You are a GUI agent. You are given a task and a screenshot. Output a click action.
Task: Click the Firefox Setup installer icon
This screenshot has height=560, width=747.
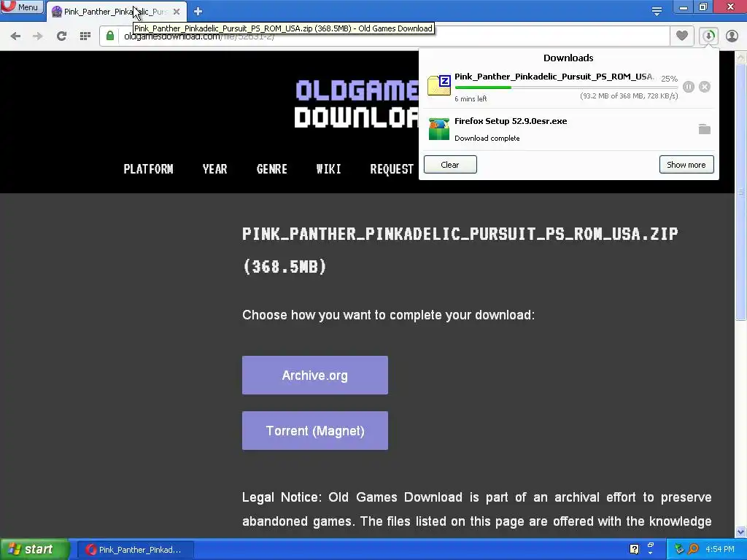pos(438,129)
